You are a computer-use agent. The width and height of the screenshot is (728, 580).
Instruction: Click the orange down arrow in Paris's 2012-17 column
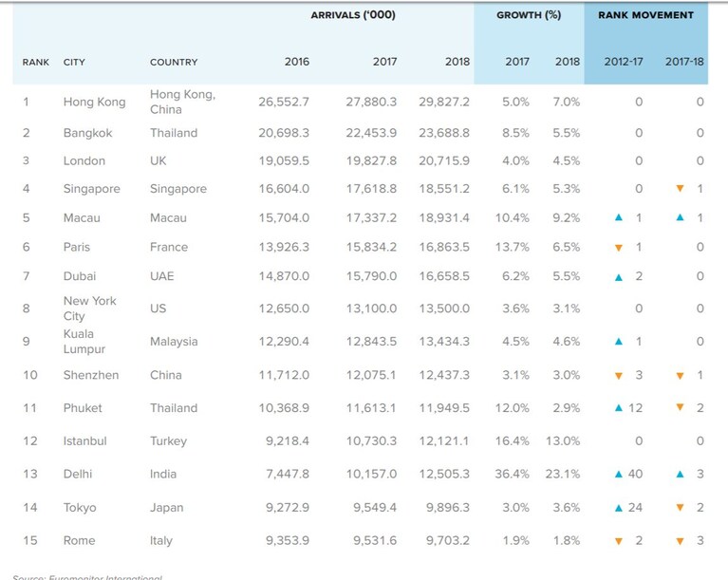[x=619, y=248]
